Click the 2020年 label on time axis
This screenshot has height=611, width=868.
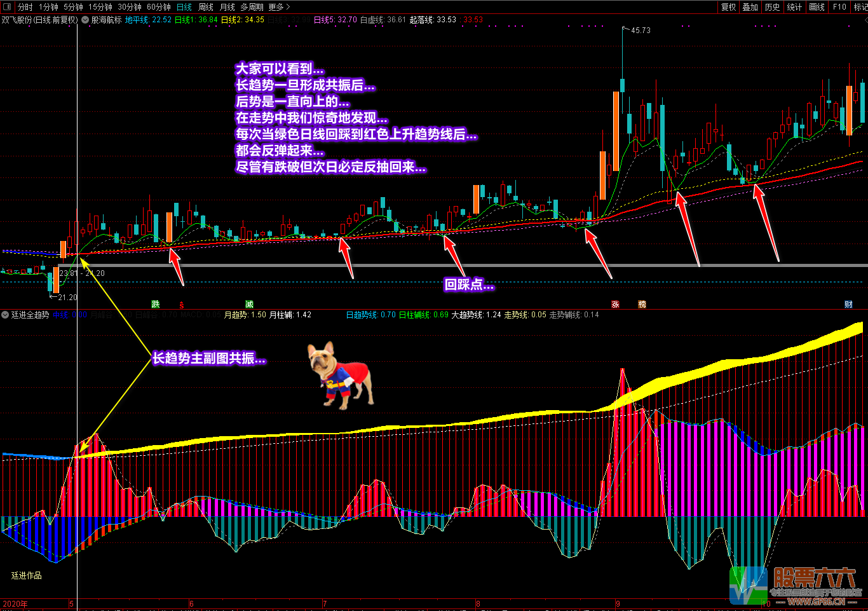click(15, 604)
